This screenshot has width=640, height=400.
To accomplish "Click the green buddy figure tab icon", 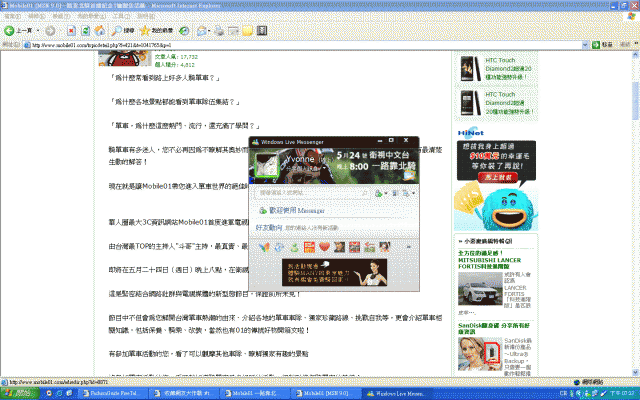I will coord(294,247).
